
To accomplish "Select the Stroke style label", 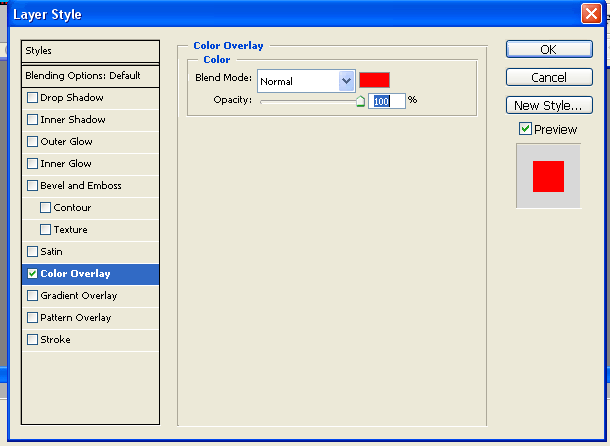I will click(55, 339).
